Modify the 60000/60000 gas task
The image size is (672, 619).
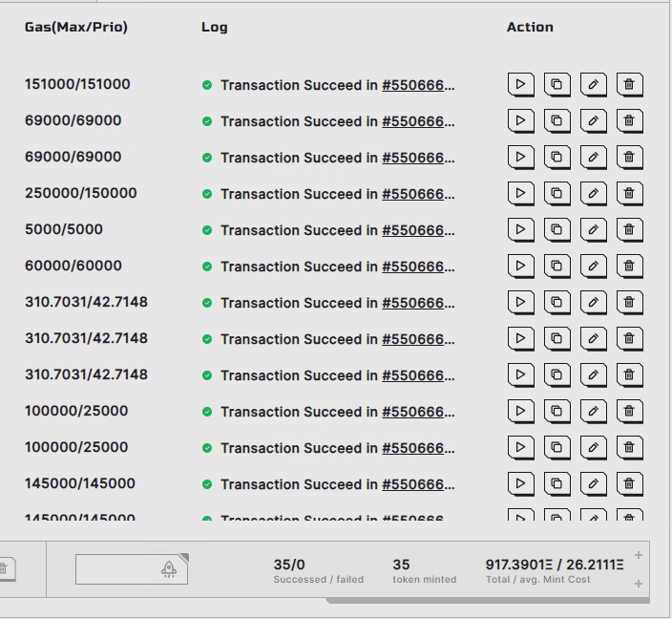pyautogui.click(x=593, y=266)
